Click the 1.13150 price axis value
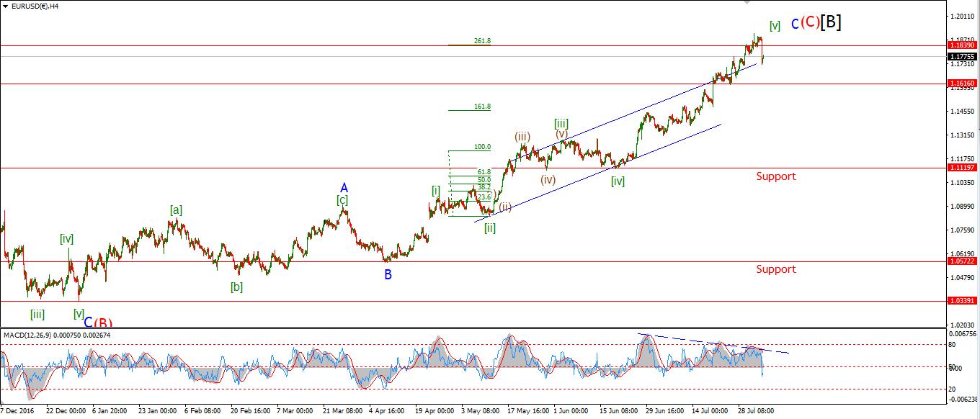 pos(963,135)
